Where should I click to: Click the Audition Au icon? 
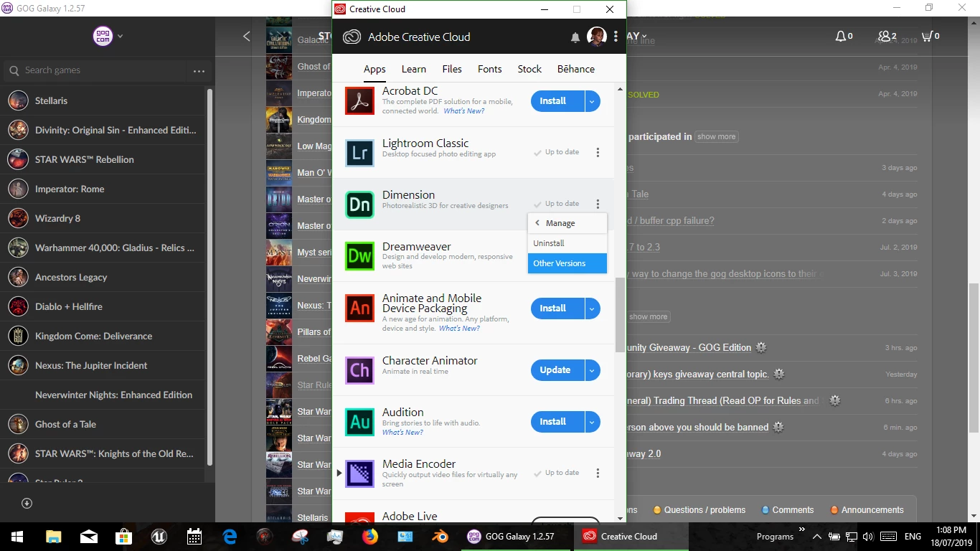click(359, 422)
